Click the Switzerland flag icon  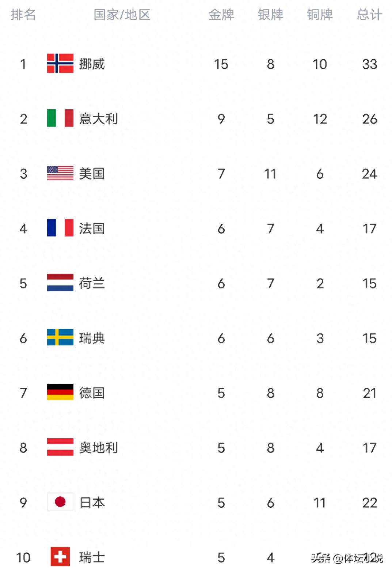(60, 557)
